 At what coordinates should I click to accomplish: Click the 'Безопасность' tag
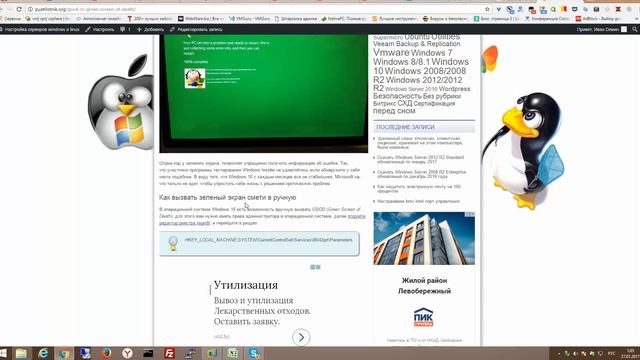pos(397,96)
